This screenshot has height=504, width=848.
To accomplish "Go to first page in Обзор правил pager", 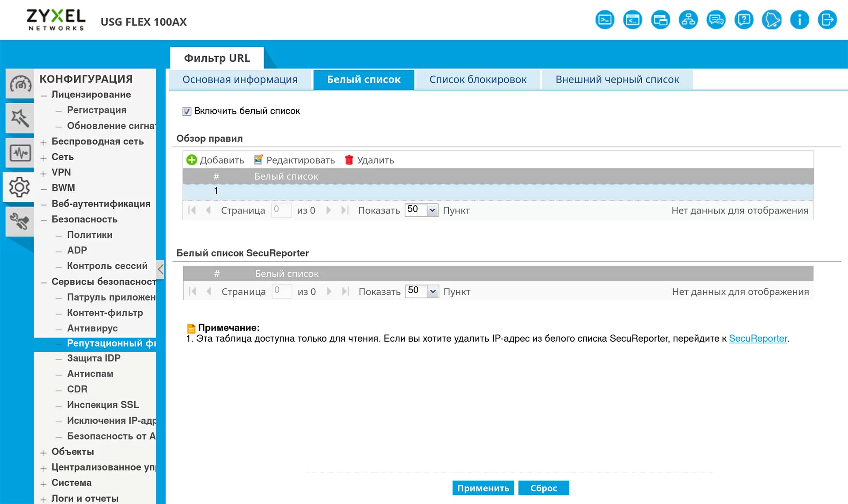I will click(x=192, y=210).
